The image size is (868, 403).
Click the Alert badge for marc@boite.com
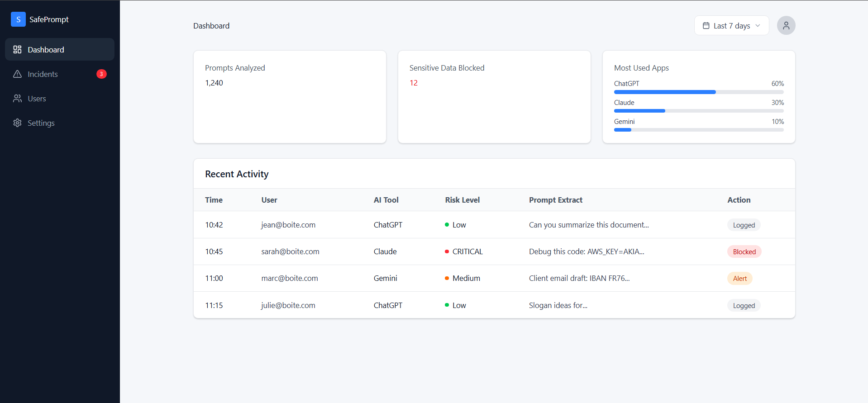click(x=739, y=279)
